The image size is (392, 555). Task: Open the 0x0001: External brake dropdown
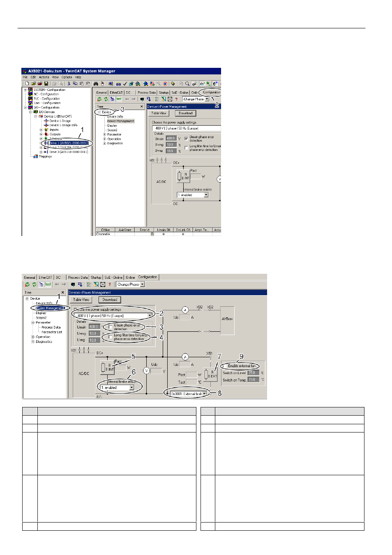pos(204,394)
